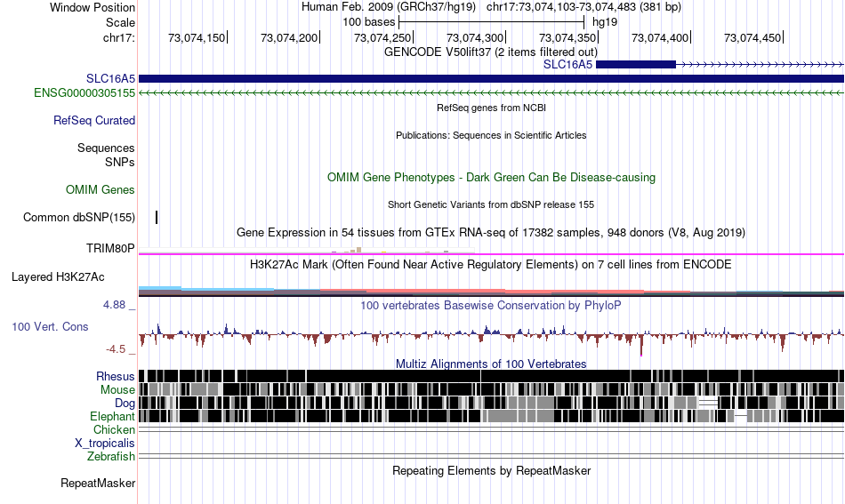Click the hg19 label next to scale bar
The image size is (845, 504).
605,22
